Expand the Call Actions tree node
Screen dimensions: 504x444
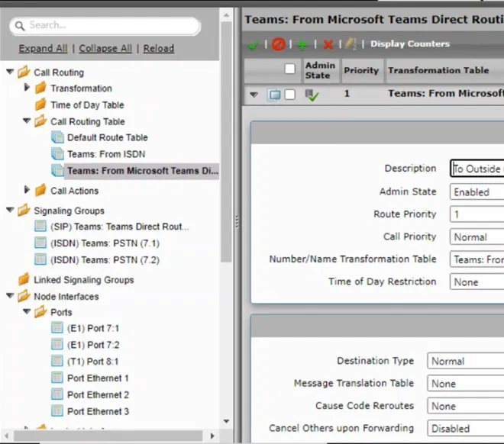27,190
